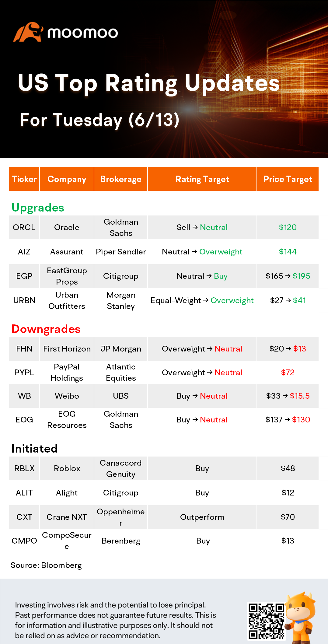Click the Initiated section heading
This screenshot has width=328, height=644.
point(34,449)
